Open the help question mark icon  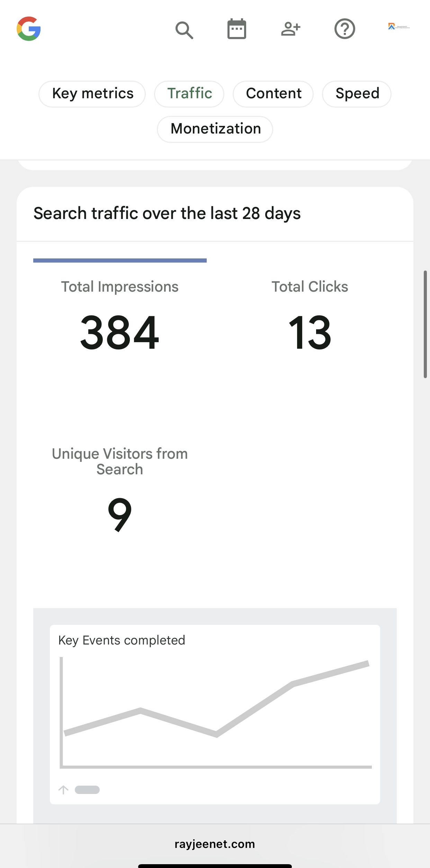(345, 29)
